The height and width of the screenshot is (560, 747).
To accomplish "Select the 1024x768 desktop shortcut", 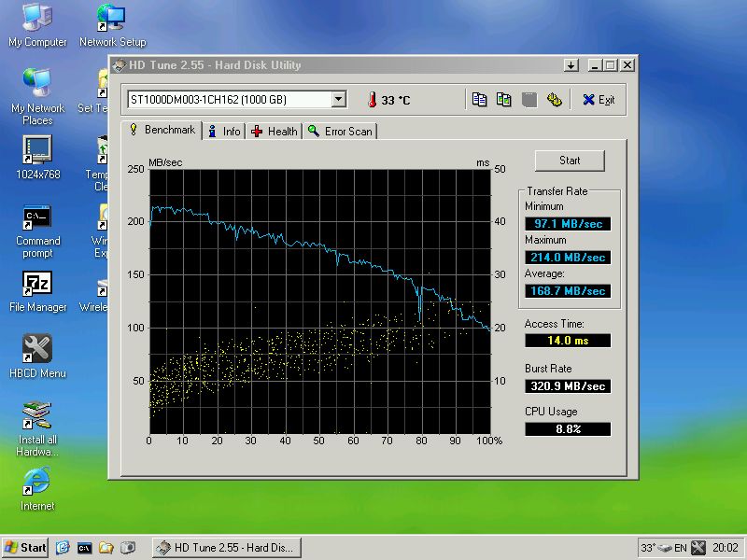I will (37, 158).
